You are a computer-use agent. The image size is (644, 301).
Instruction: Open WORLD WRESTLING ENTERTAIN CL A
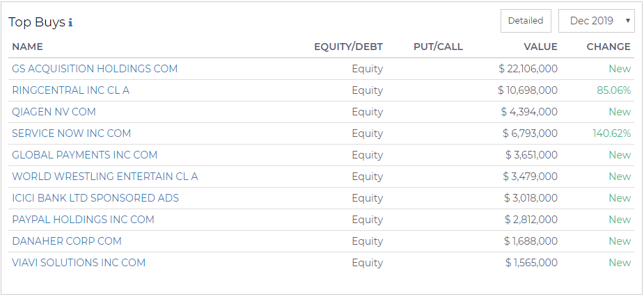(105, 177)
